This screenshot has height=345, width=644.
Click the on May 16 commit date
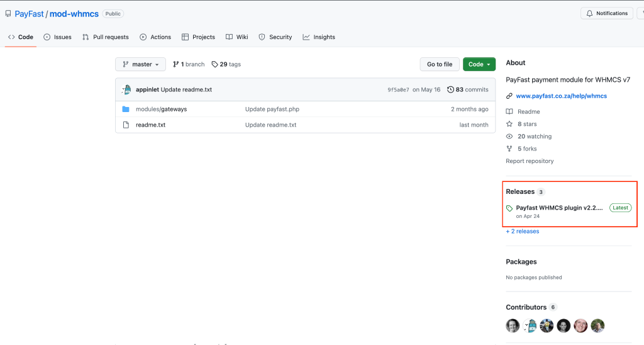point(426,89)
